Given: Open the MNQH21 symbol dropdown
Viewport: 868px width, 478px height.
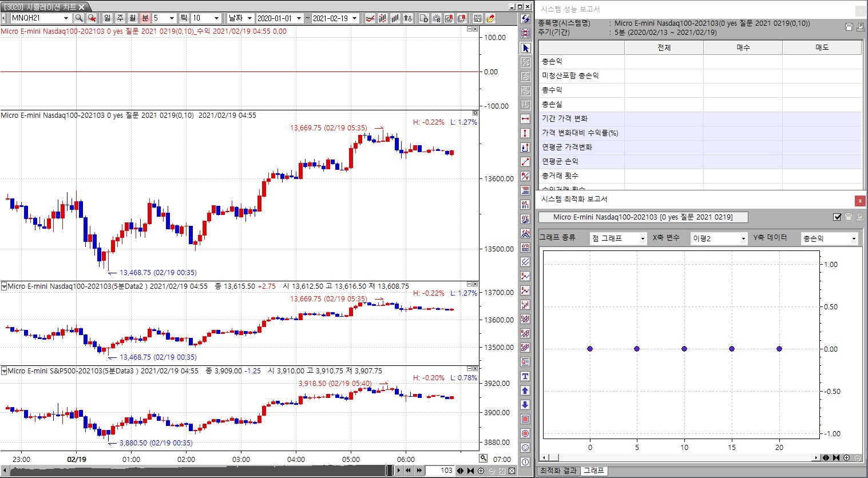Looking at the screenshot, I should point(66,18).
